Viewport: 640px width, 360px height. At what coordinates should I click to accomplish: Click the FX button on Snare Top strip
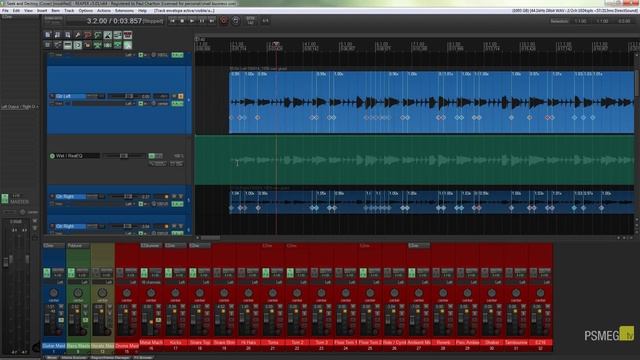[x=193, y=272]
